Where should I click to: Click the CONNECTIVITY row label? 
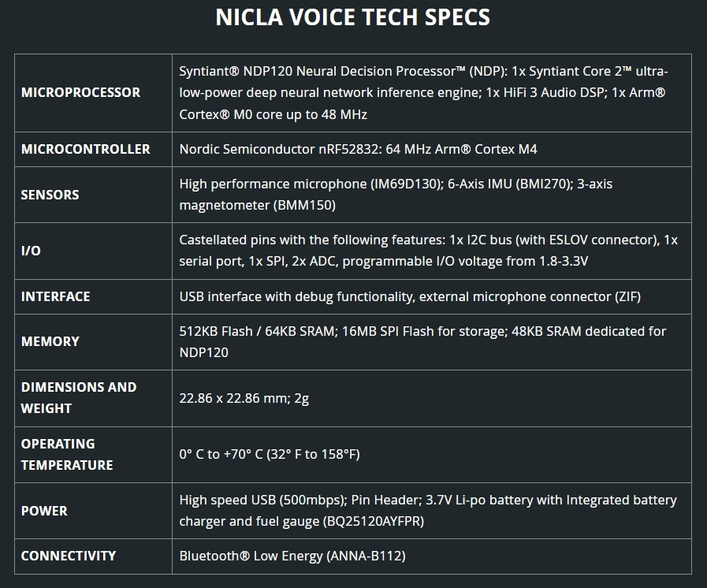pos(68,556)
